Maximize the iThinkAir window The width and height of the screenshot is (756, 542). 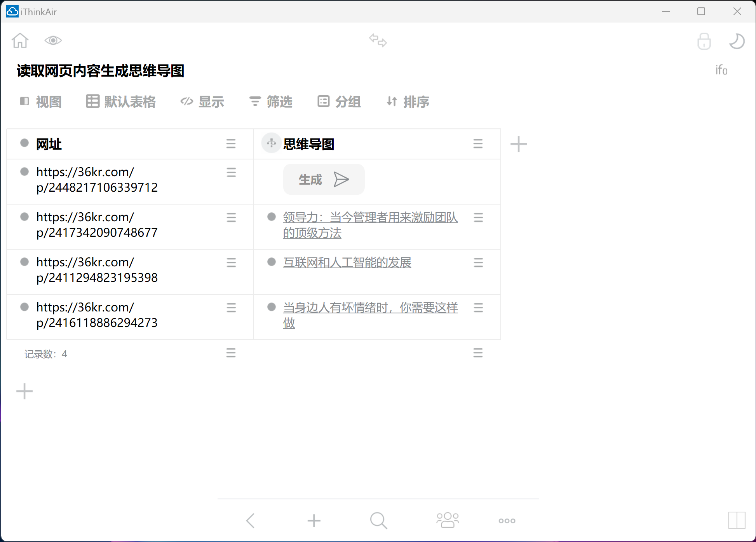(701, 11)
